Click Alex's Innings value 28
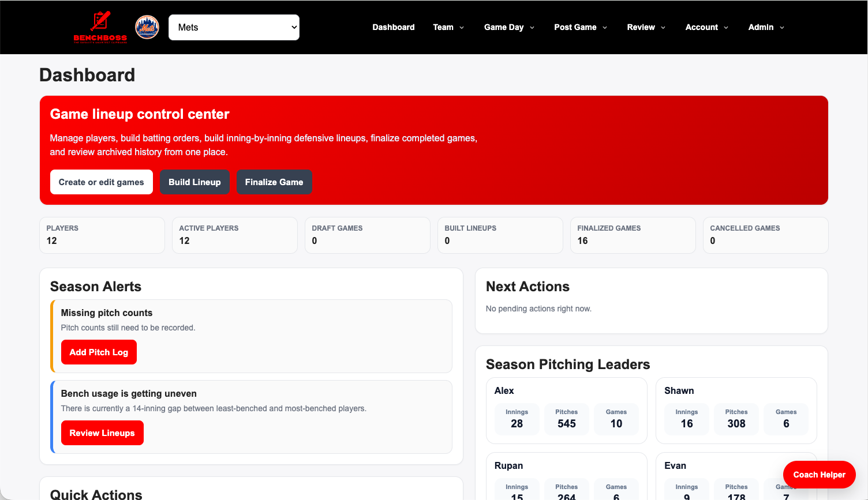 [517, 424]
